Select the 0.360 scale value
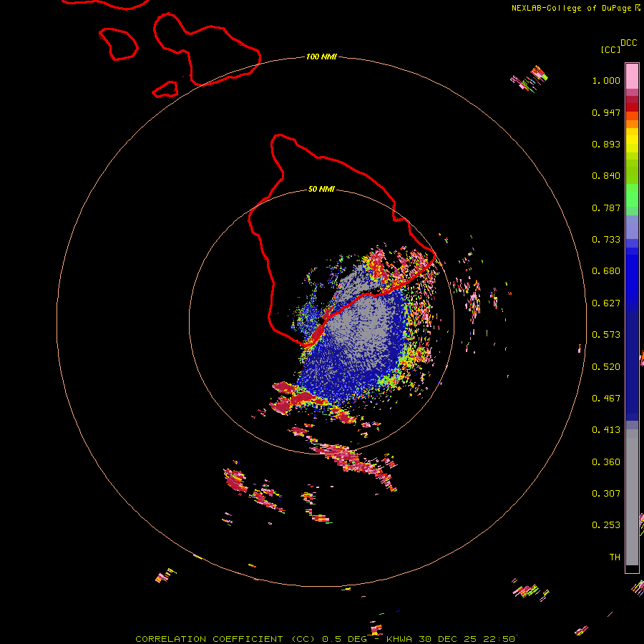Viewport: 644px width, 644px height. [606, 462]
